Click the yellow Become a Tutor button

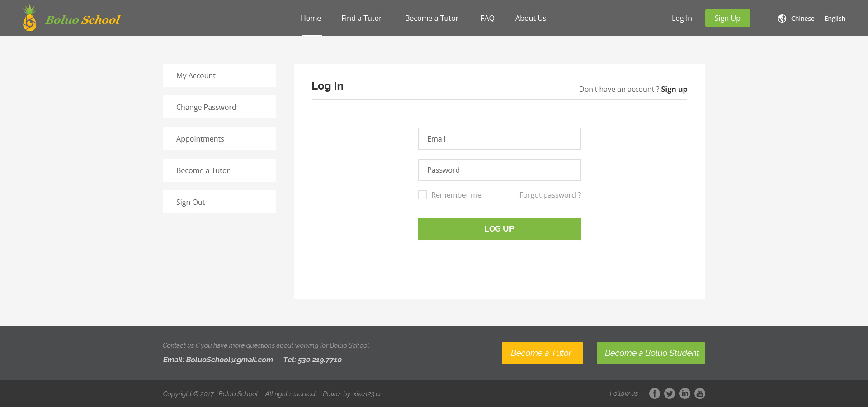[x=542, y=353]
